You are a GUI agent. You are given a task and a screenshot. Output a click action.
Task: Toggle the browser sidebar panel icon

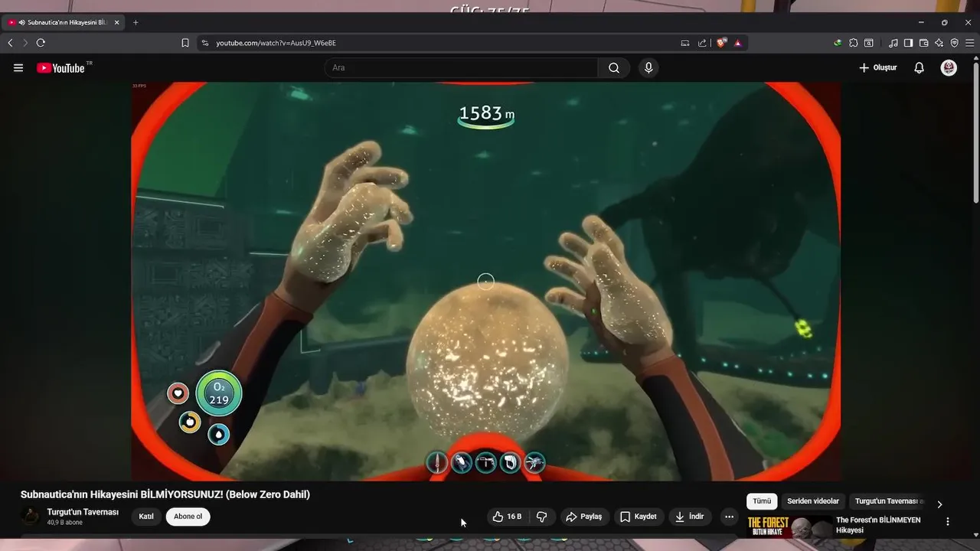click(908, 43)
